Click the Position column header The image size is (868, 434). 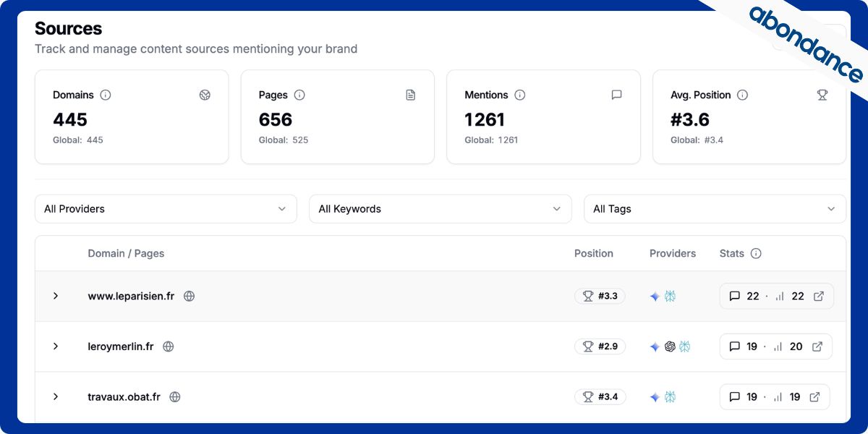tap(594, 253)
